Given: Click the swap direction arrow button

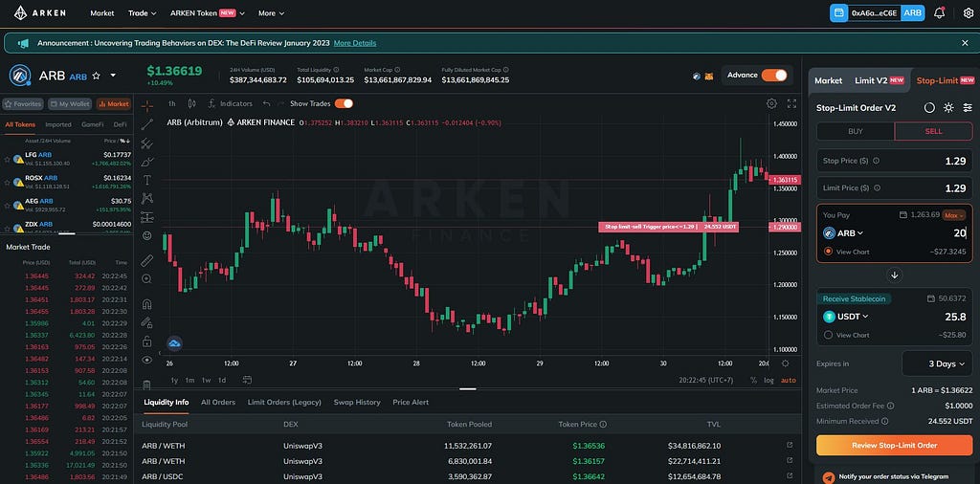Looking at the screenshot, I should 895,275.
